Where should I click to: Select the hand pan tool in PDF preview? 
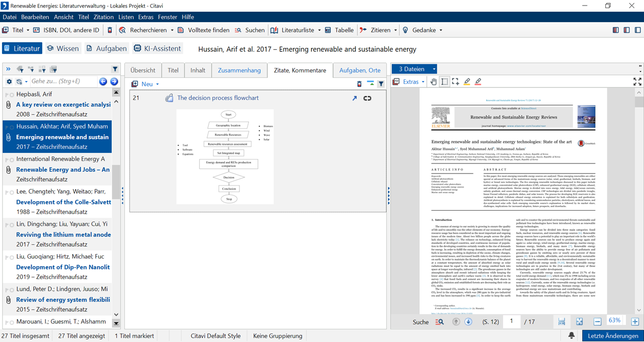click(434, 81)
